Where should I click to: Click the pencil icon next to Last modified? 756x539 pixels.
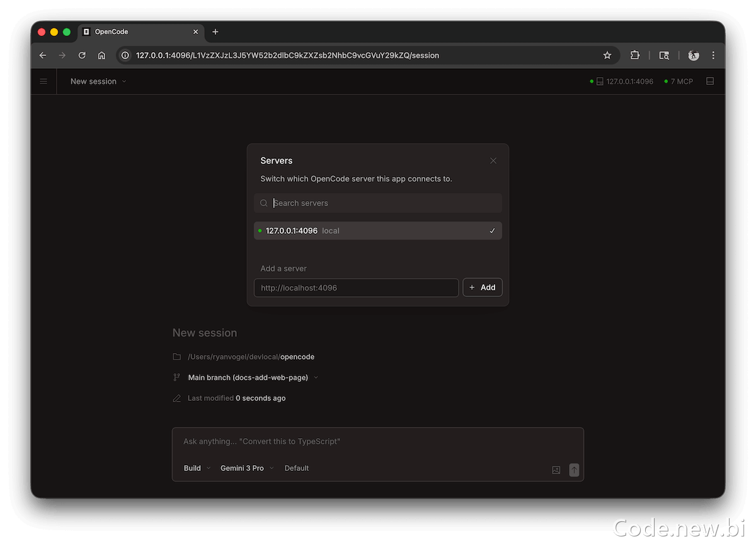click(x=177, y=398)
